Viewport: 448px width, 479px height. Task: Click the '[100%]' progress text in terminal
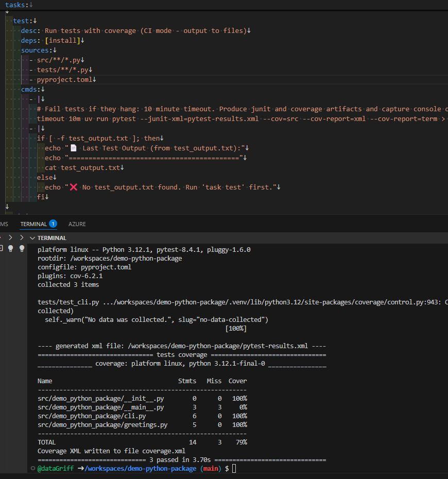(x=236, y=329)
